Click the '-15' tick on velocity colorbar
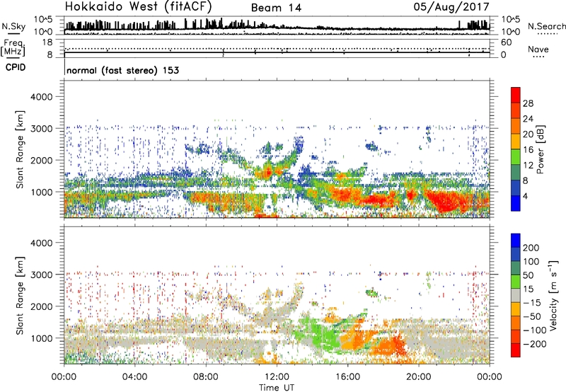Screen dimensions: 566x392 532,302
